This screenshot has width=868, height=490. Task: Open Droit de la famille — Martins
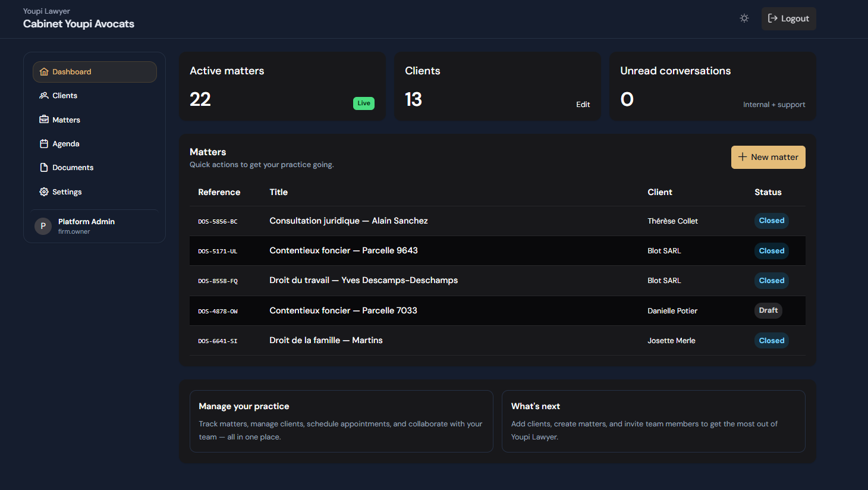coord(326,341)
